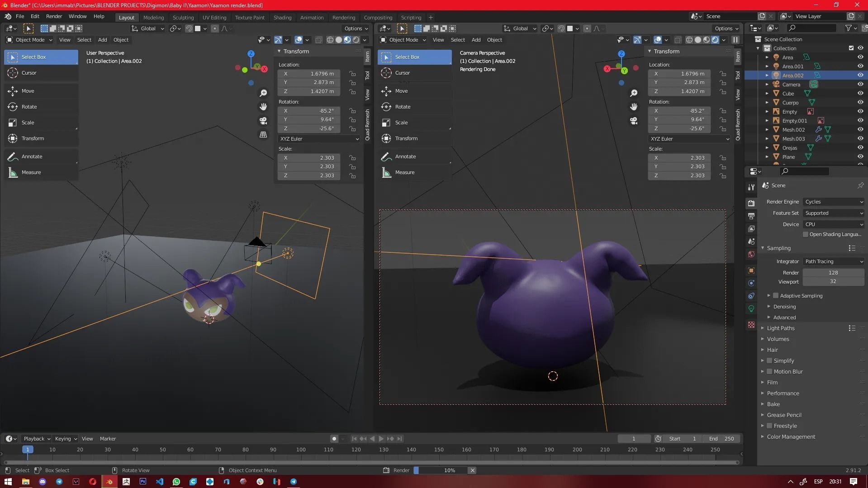Click the Viewport samples field showing 32

tap(834, 282)
